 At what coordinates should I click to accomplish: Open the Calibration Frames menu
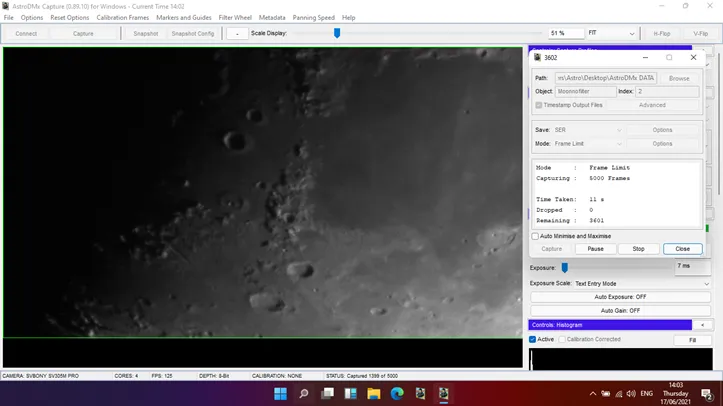click(122, 18)
